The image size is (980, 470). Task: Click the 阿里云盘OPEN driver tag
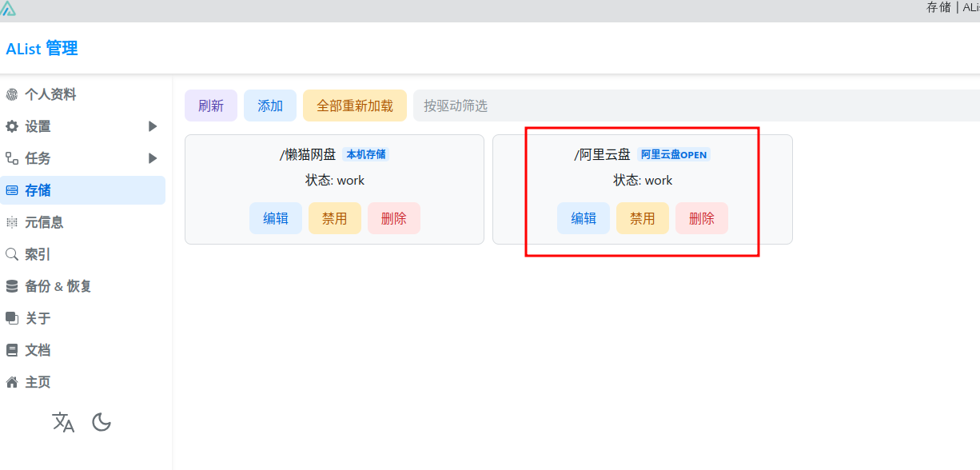click(x=674, y=154)
